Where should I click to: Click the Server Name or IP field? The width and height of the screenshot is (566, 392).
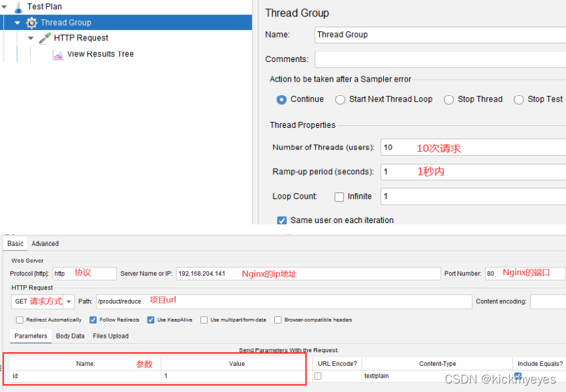pyautogui.click(x=308, y=274)
